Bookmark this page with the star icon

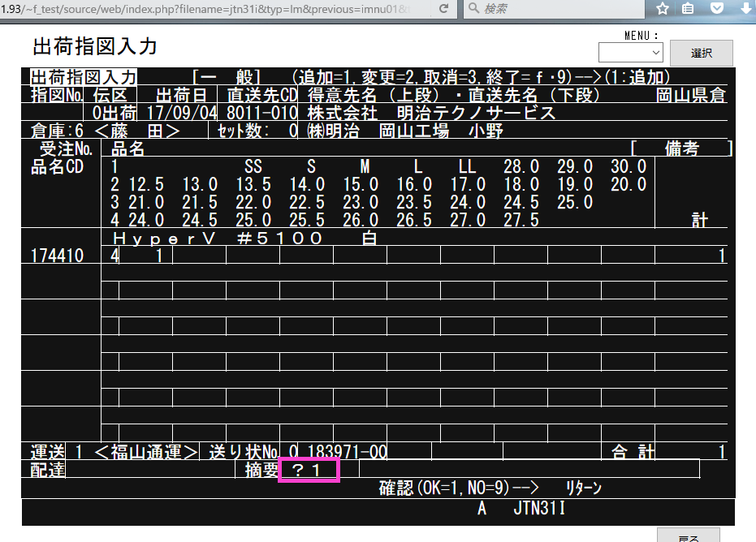663,8
